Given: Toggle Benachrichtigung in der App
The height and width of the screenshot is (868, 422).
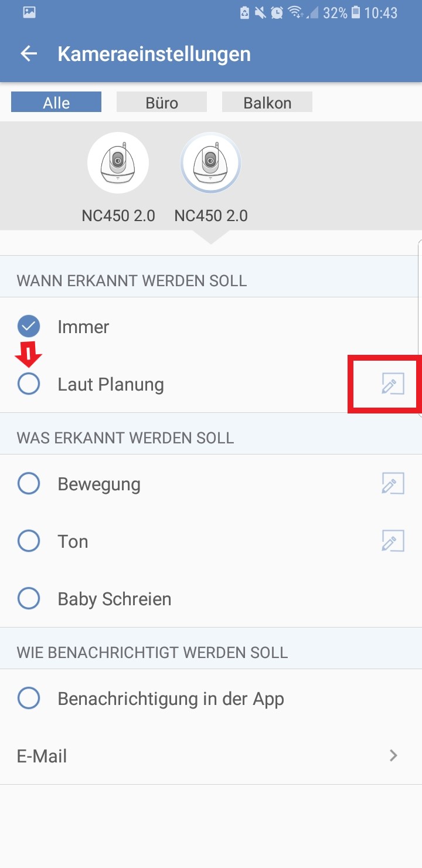Looking at the screenshot, I should (29, 699).
